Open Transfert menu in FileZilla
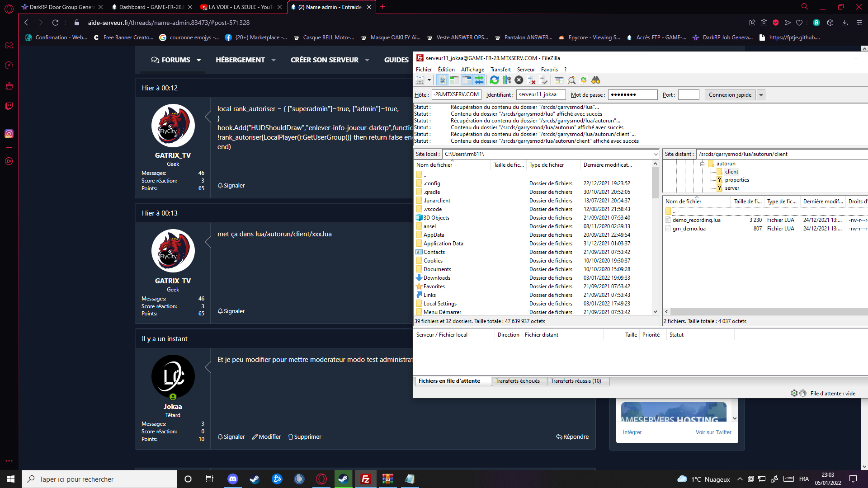The height and width of the screenshot is (488, 868). (x=500, y=70)
